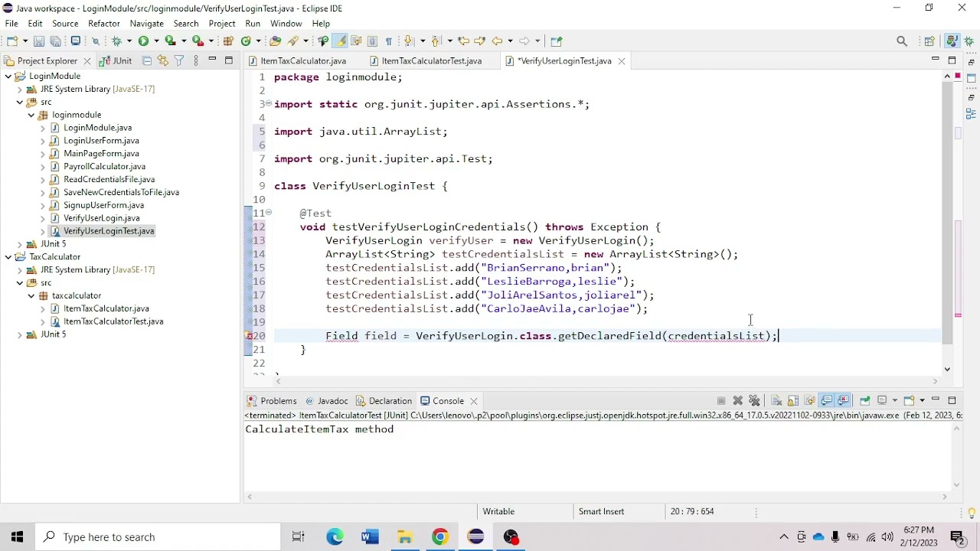The height and width of the screenshot is (551, 980).
Task: Open Microsoft Word from the taskbar
Action: [x=370, y=537]
